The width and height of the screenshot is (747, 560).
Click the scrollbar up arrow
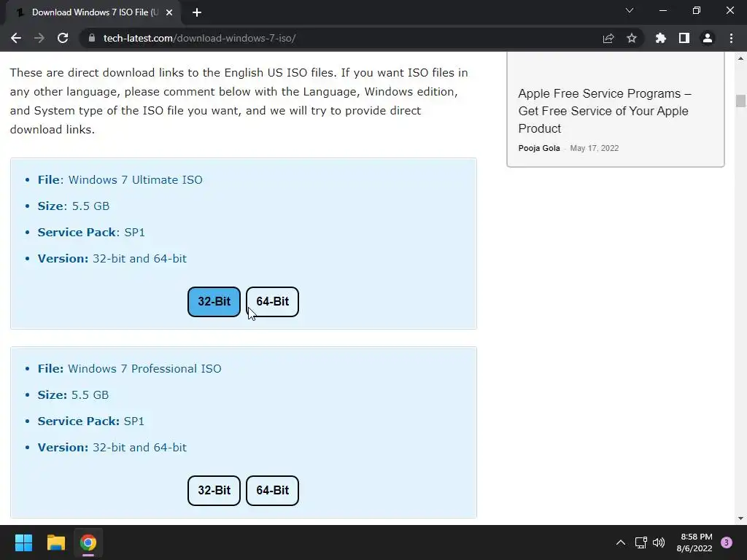click(740, 58)
